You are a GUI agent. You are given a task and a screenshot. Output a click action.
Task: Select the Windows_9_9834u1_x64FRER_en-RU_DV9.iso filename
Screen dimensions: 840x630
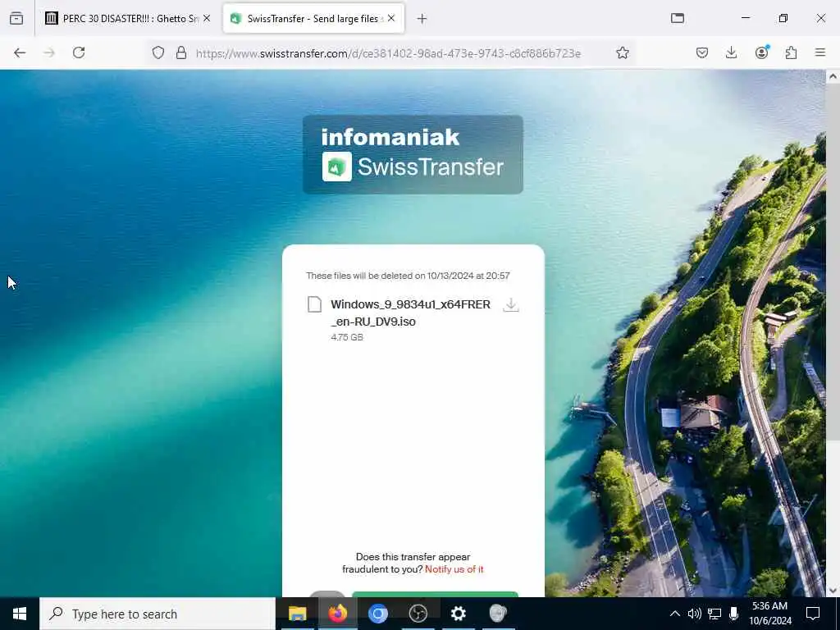pyautogui.click(x=410, y=313)
